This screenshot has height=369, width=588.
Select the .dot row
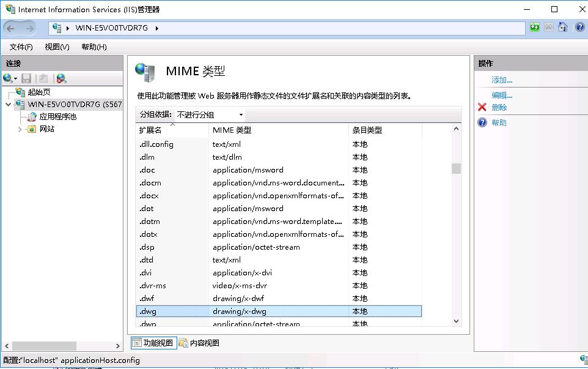[x=279, y=208]
